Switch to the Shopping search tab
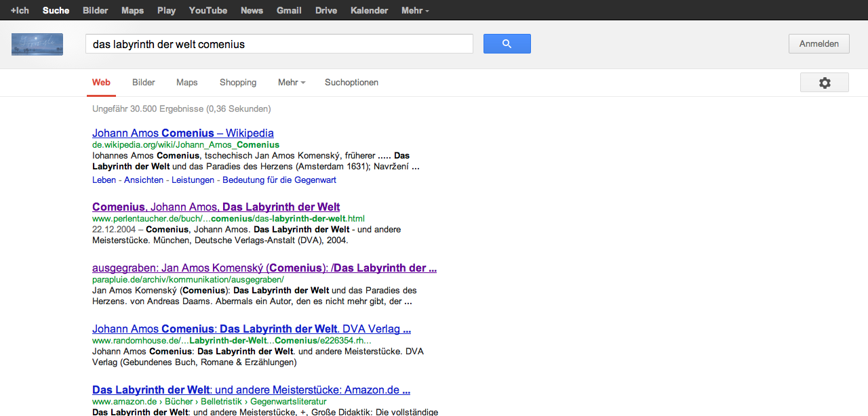Viewport: 868px width, 416px height. [238, 83]
